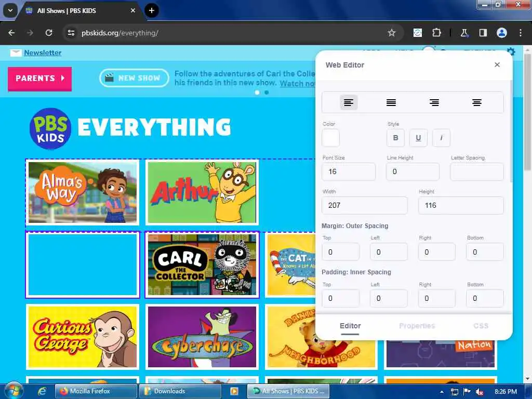Click the Margin Left field

[x=389, y=252]
